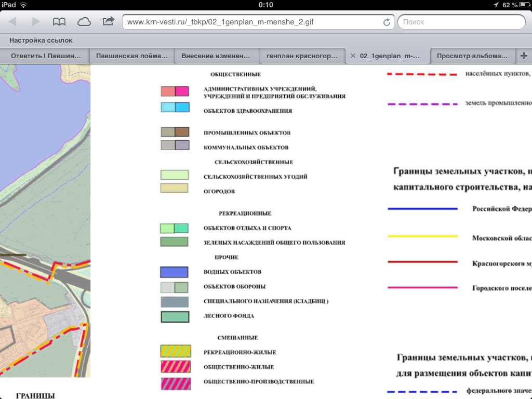The width and height of the screenshot is (532, 399).
Task: Go back to previous page
Action: (12, 22)
